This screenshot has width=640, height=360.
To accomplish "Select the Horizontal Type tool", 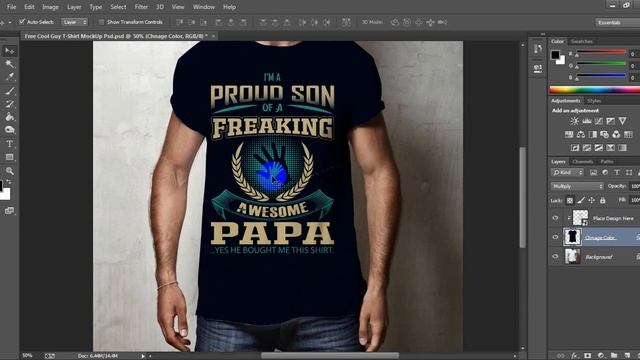I will point(9,144).
